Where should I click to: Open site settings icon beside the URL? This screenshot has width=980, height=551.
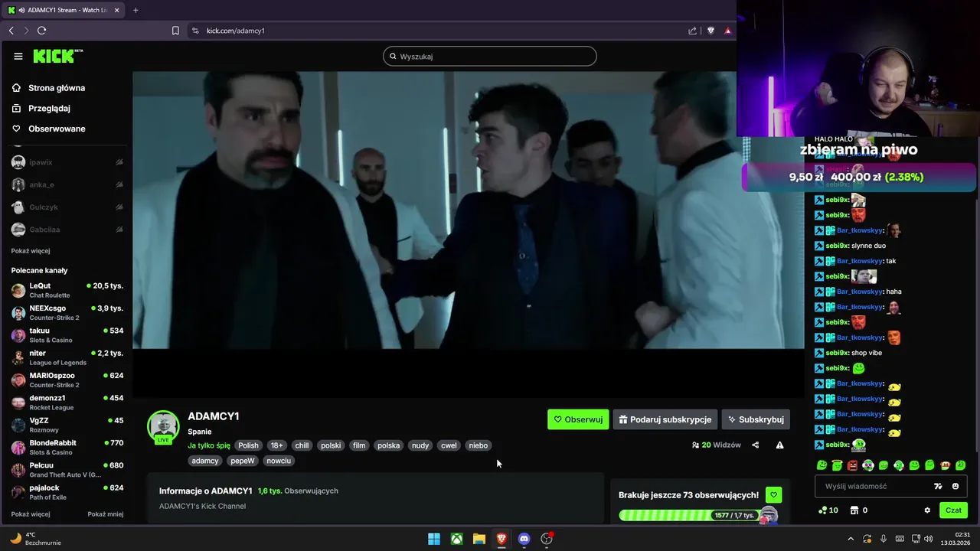194,31
